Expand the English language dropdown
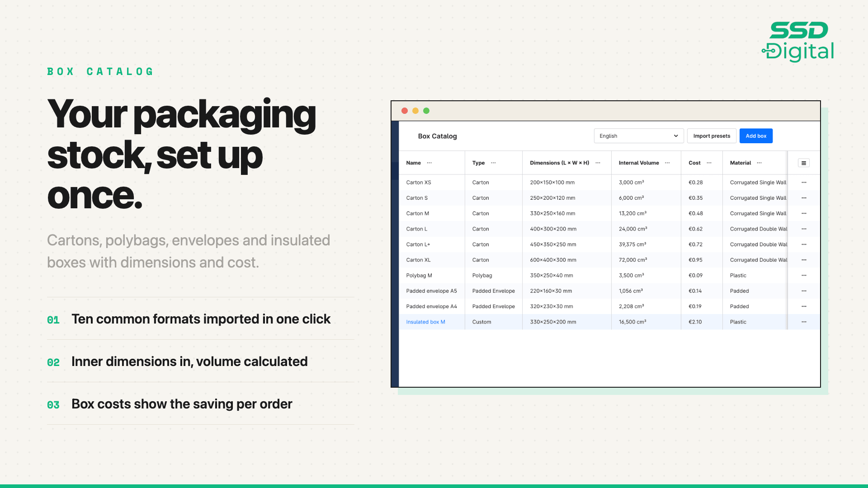 point(639,136)
